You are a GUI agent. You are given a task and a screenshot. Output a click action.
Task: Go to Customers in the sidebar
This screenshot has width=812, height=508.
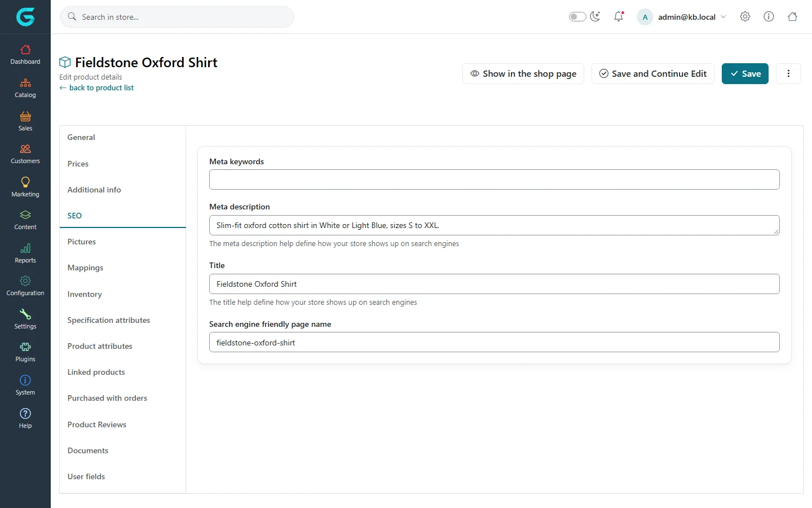coord(25,154)
